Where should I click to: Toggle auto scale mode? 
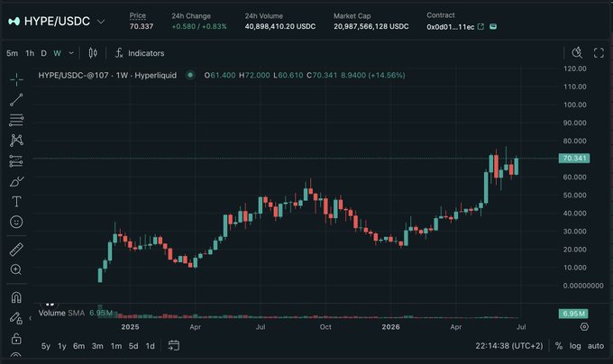tap(595, 346)
